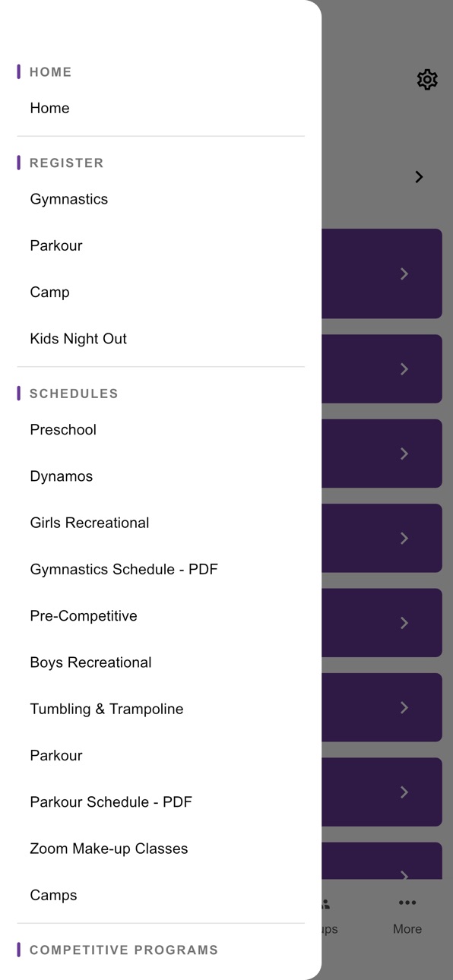This screenshot has width=453, height=980.
Task: Go to Home in the menu
Action: pos(50,109)
